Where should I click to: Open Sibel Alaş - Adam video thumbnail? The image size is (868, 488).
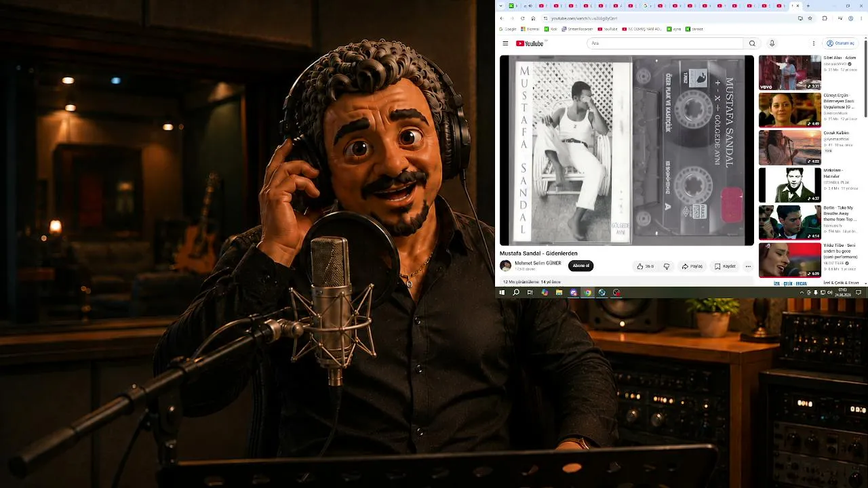click(789, 73)
